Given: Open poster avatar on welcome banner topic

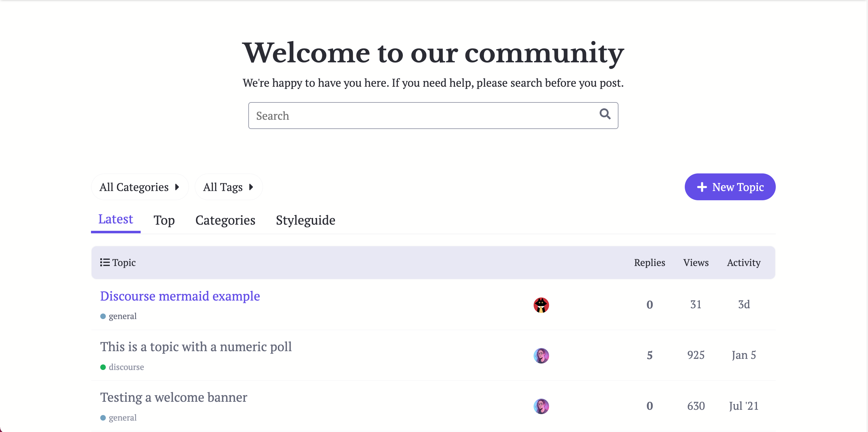Looking at the screenshot, I should (x=541, y=406).
